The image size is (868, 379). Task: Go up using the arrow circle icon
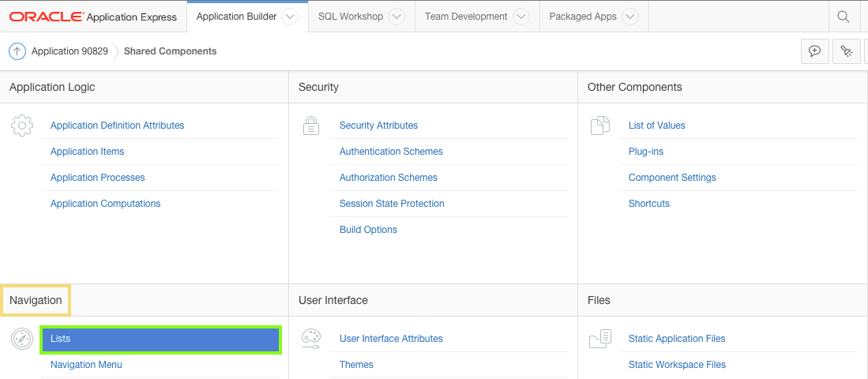coord(17,51)
